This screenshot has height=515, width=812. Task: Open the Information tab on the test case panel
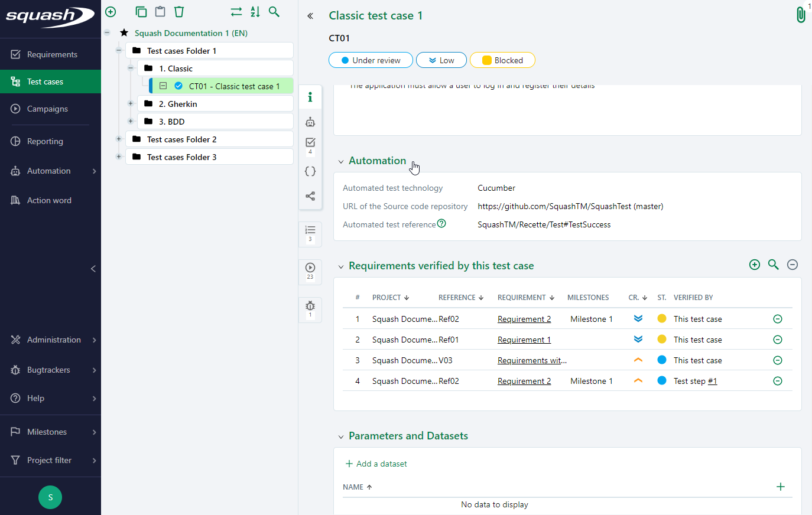[310, 97]
